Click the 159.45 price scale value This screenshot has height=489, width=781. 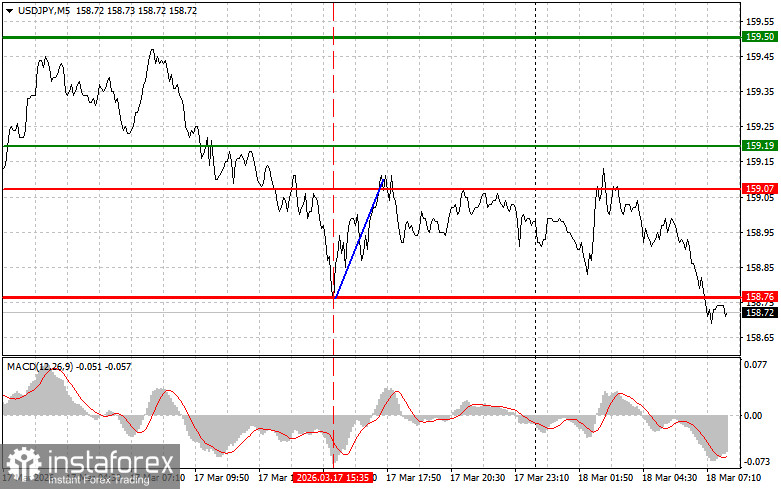point(760,57)
